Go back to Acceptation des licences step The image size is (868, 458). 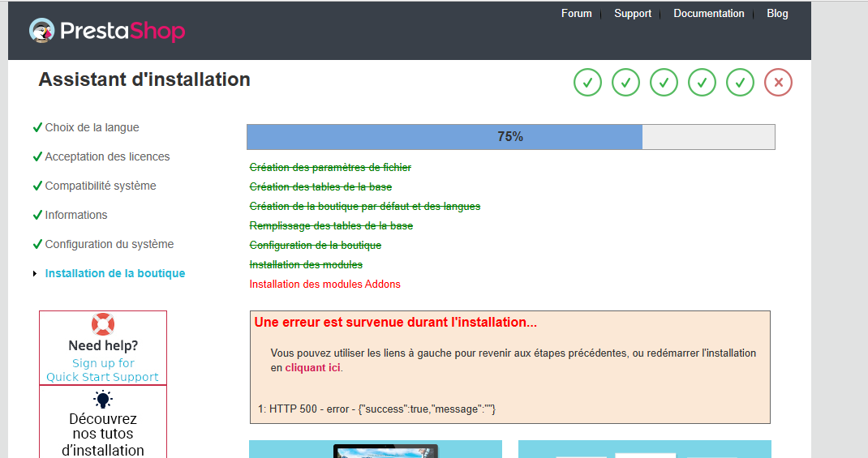[x=107, y=156]
